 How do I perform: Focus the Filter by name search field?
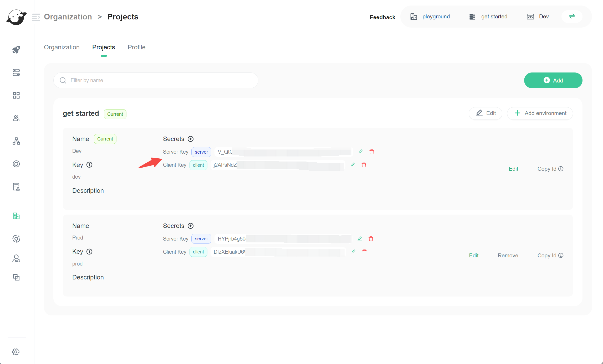coord(158,80)
